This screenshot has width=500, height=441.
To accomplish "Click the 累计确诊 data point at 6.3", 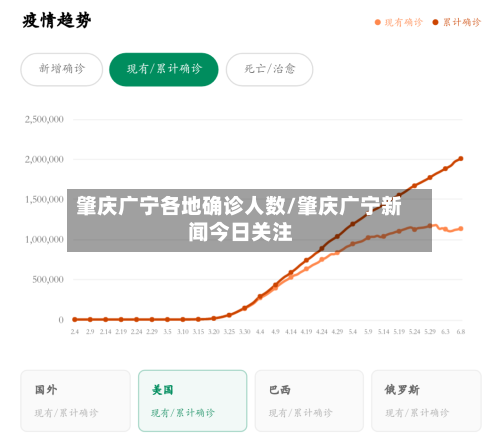I will [445, 169].
